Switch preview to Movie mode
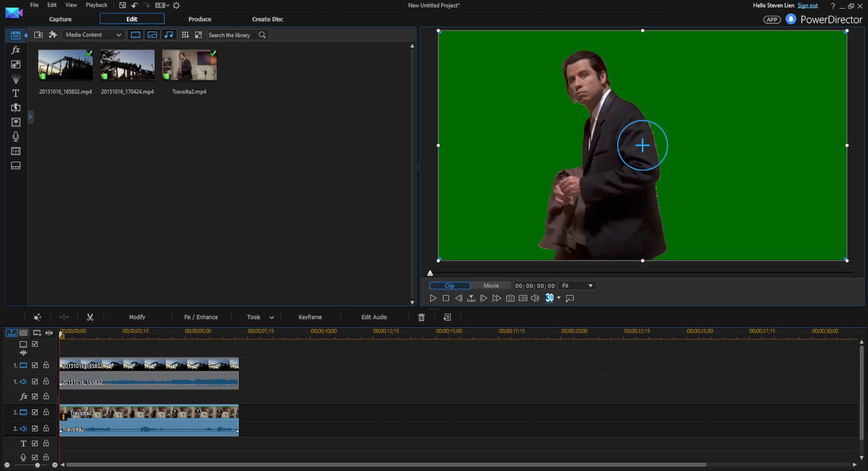 pos(491,285)
